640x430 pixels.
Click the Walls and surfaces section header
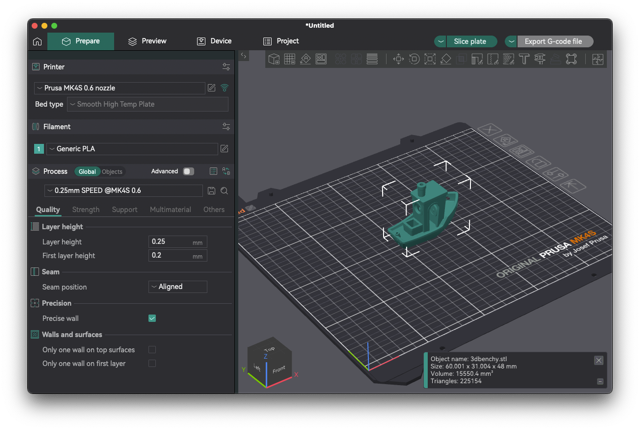click(72, 335)
